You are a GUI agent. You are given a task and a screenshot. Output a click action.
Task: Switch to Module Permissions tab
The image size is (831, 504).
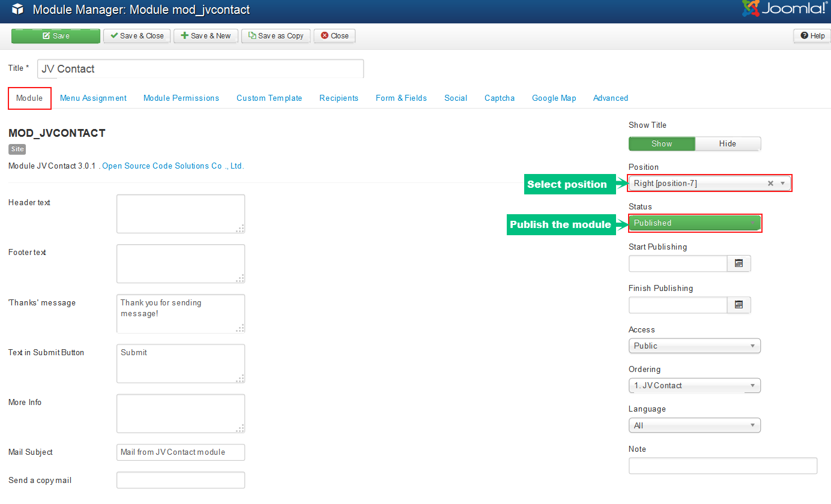pos(181,98)
